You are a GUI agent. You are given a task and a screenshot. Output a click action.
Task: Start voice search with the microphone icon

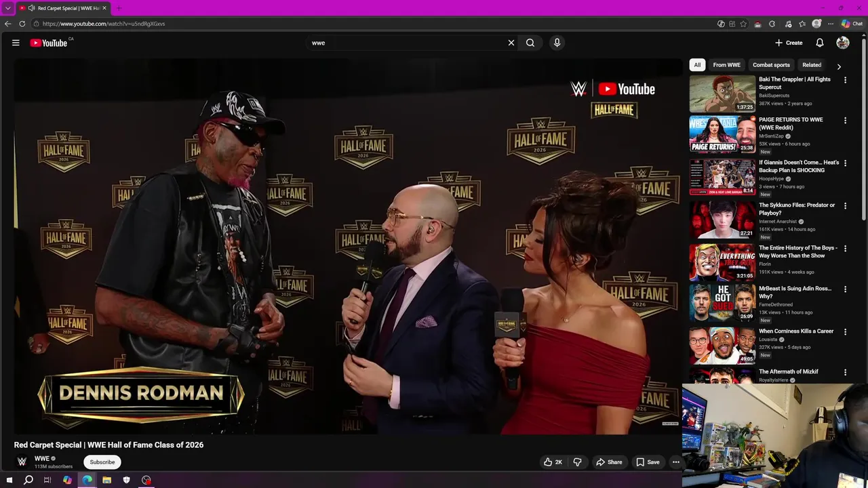[557, 43]
